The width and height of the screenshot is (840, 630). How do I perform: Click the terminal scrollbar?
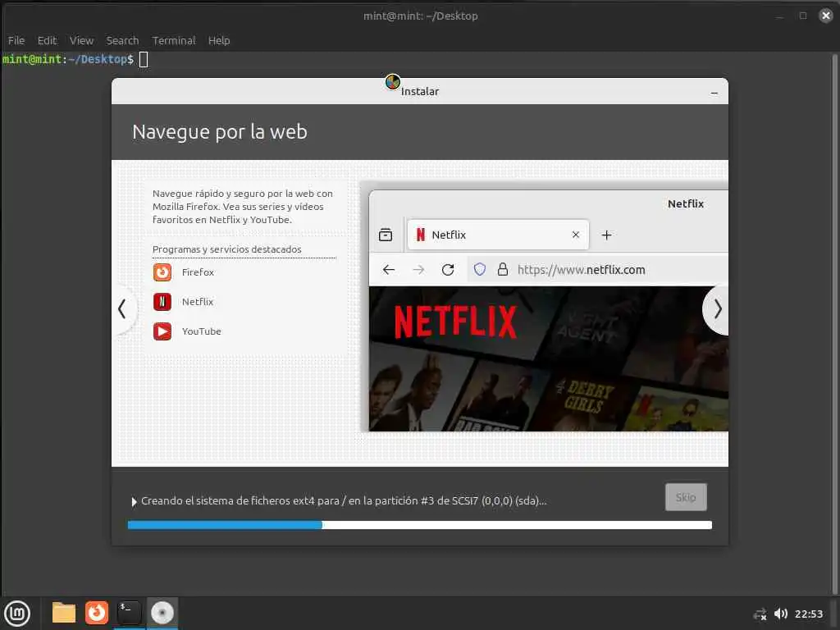(834, 323)
